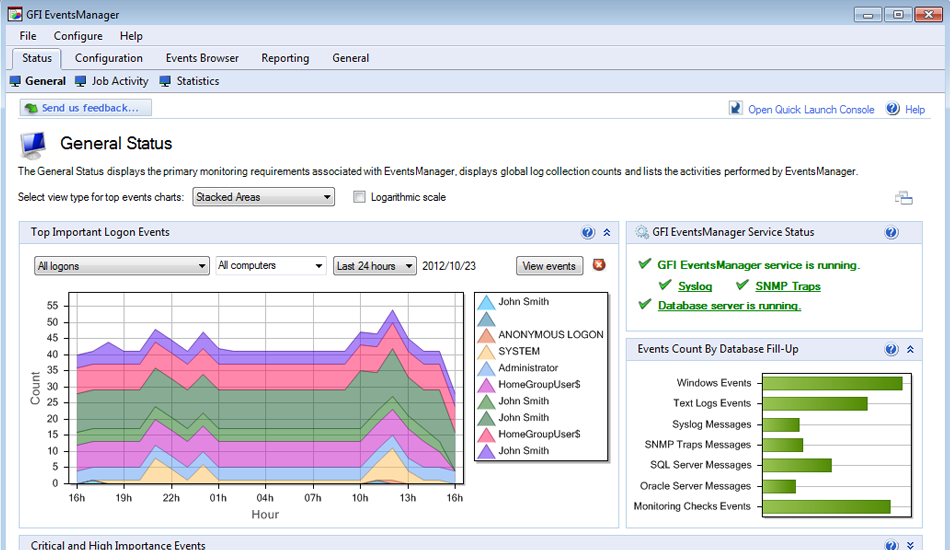This screenshot has height=550, width=950.
Task: Click Send us feedback button
Action: tap(85, 108)
